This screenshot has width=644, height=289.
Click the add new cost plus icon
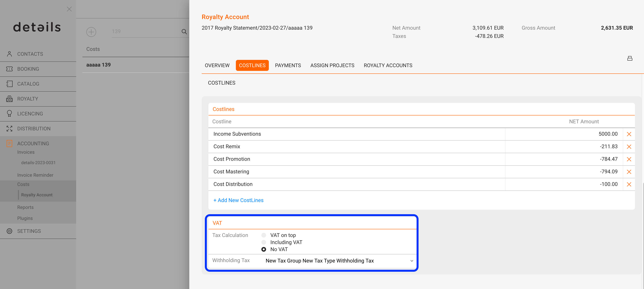click(x=91, y=32)
